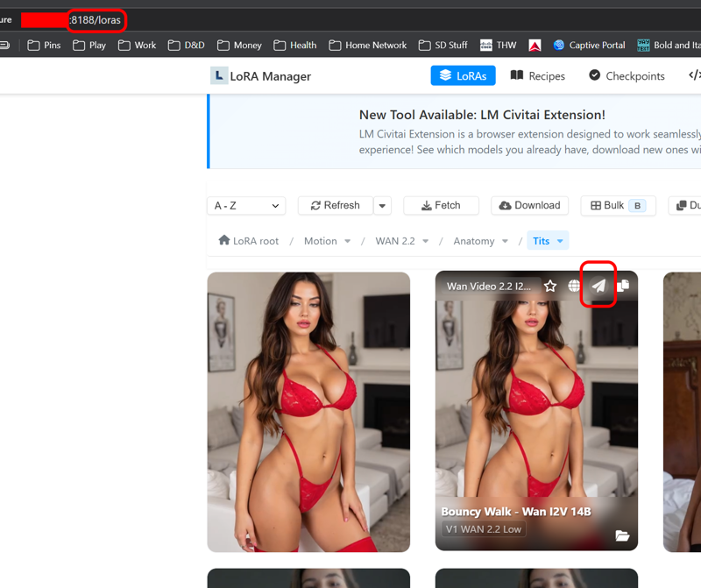Select the WAN 2.2 breadcrumb link
The width and height of the screenshot is (701, 588).
tap(395, 241)
